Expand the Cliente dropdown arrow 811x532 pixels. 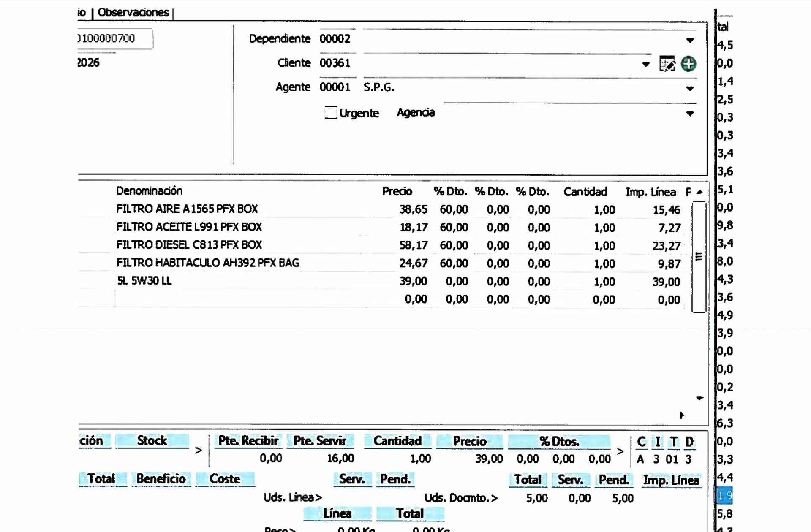(x=645, y=64)
